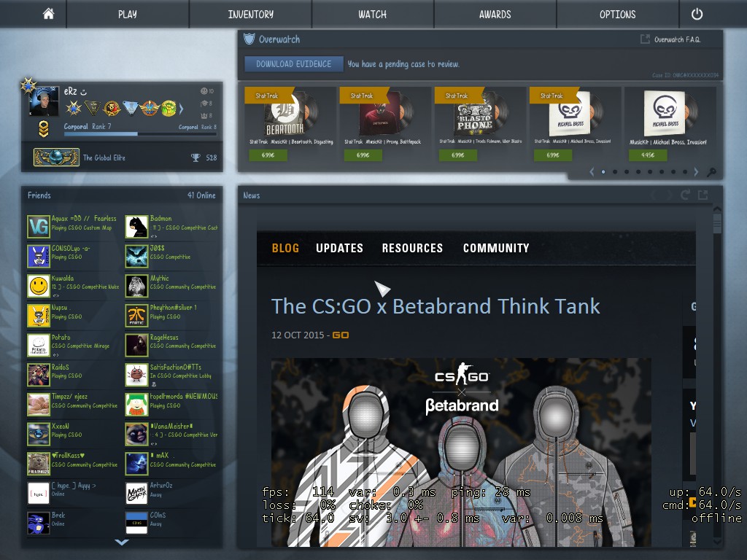Click the Corporal Rank 7 XP bar
This screenshot has height=560, width=747.
pos(140,134)
